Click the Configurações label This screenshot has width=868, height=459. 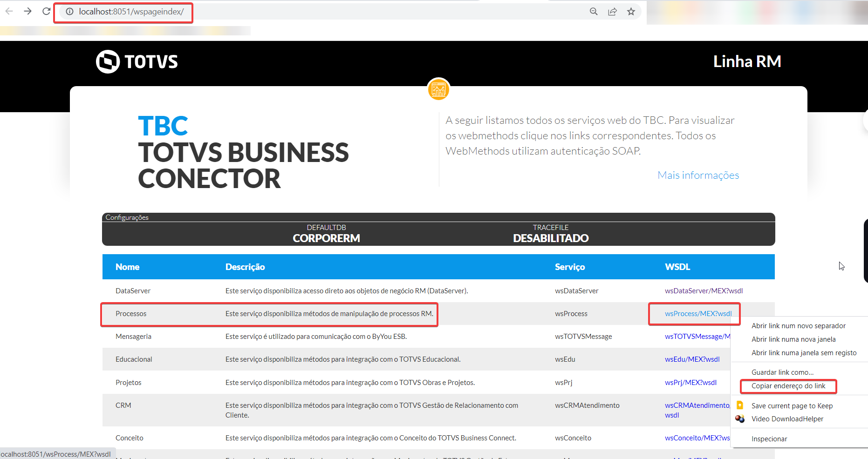tap(127, 217)
